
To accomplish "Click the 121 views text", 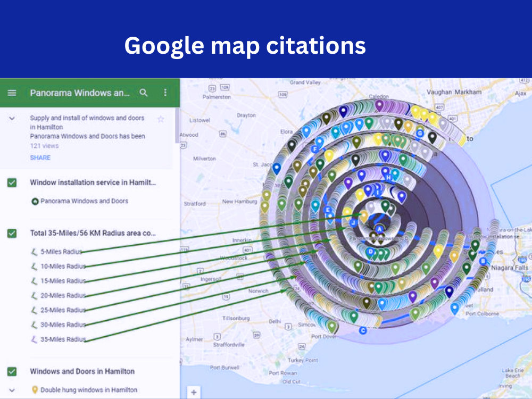I will pyautogui.click(x=44, y=146).
